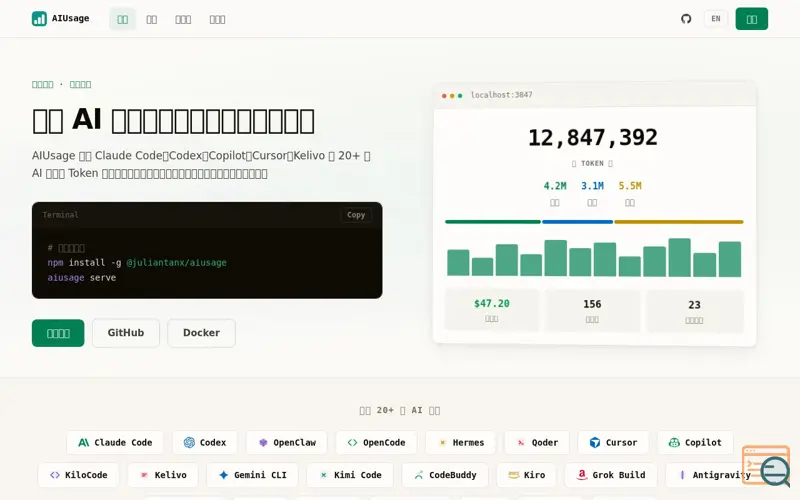Click the Qoder icon
The height and width of the screenshot is (500, 800).
521,442
